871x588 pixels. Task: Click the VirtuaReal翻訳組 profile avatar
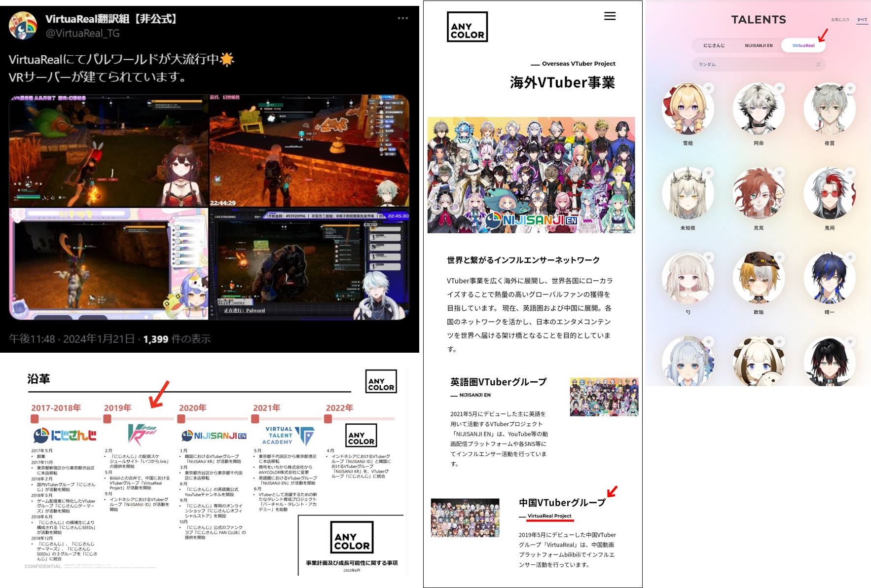coord(23,26)
